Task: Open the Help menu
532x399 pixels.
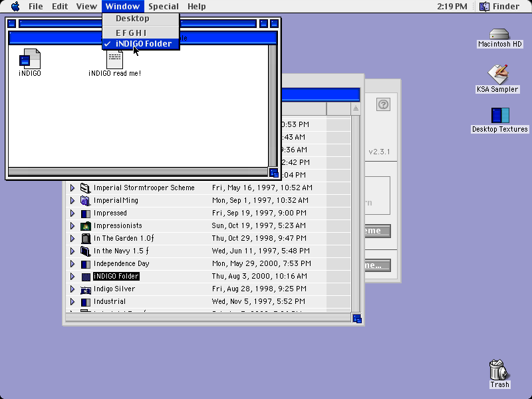Action: pos(196,7)
